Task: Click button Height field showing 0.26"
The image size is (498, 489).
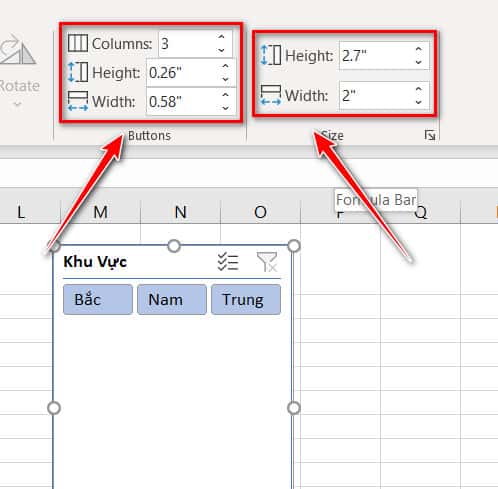Action: (x=191, y=72)
